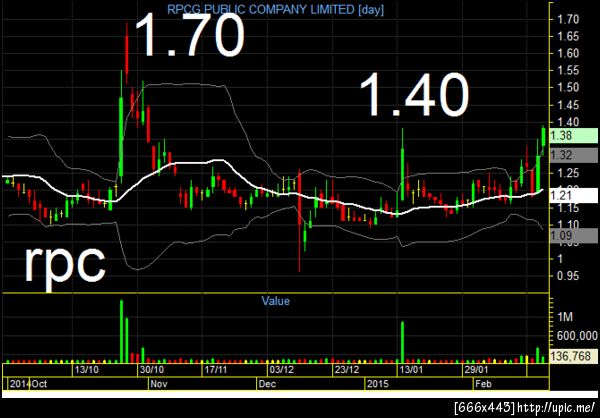Select the 1.65 price axis label
The width and height of the screenshot is (600, 418).
click(567, 37)
